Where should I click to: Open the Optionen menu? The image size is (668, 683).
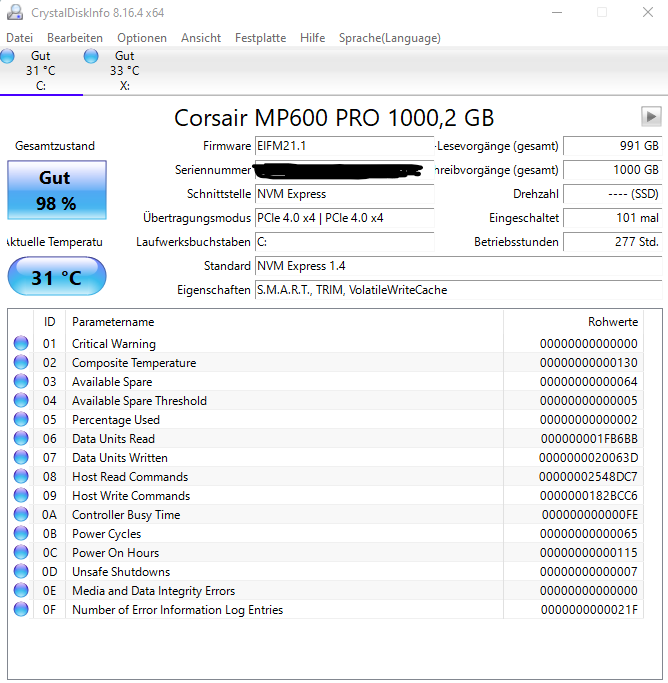click(x=142, y=38)
